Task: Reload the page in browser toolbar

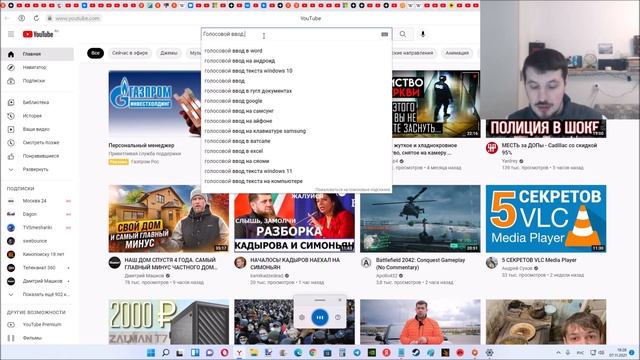Action: [x=36, y=18]
